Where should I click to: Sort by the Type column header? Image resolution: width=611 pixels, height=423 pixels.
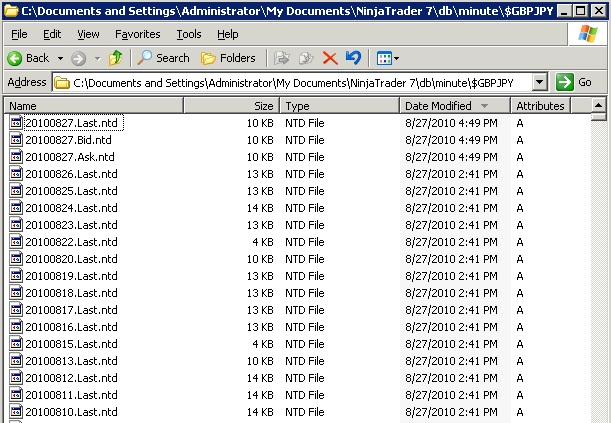point(339,106)
